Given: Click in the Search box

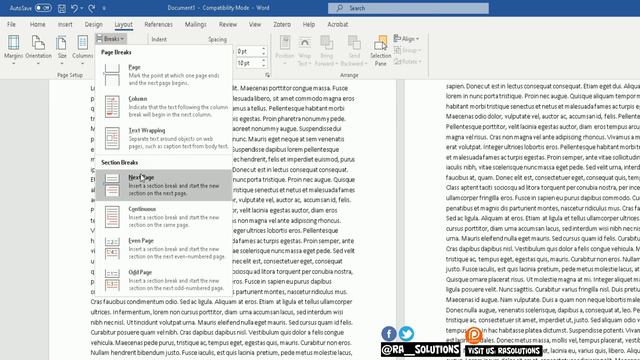Looking at the screenshot, I should 408,8.
